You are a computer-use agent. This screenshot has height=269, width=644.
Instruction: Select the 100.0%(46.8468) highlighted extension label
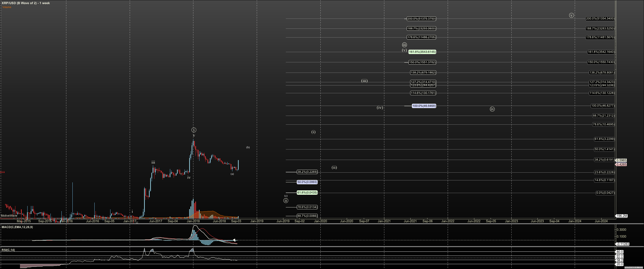point(424,106)
